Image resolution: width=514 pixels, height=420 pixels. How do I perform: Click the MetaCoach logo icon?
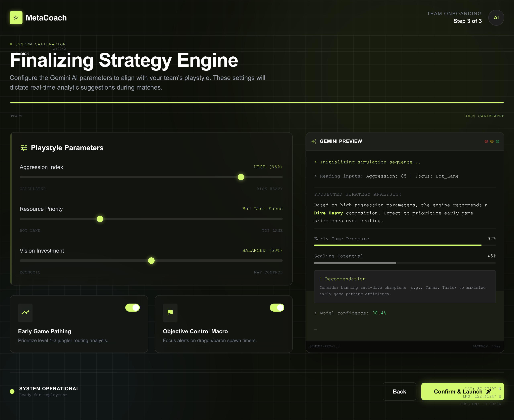(x=16, y=18)
